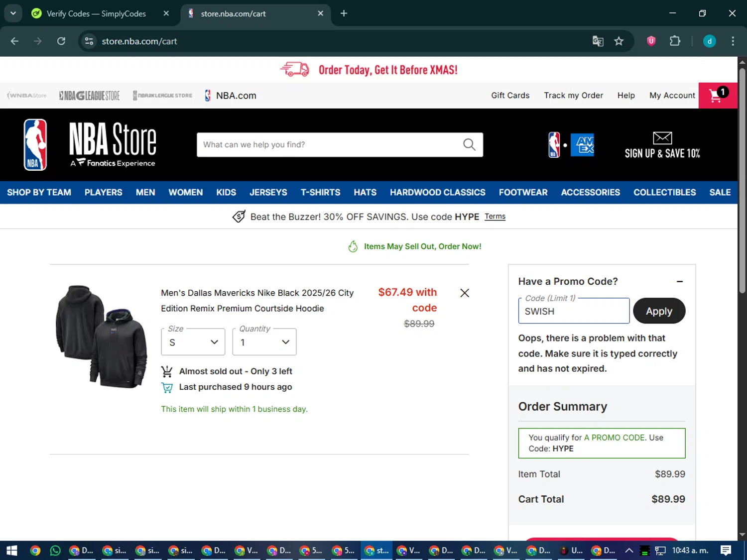Open the shopping cart icon

coord(718,95)
